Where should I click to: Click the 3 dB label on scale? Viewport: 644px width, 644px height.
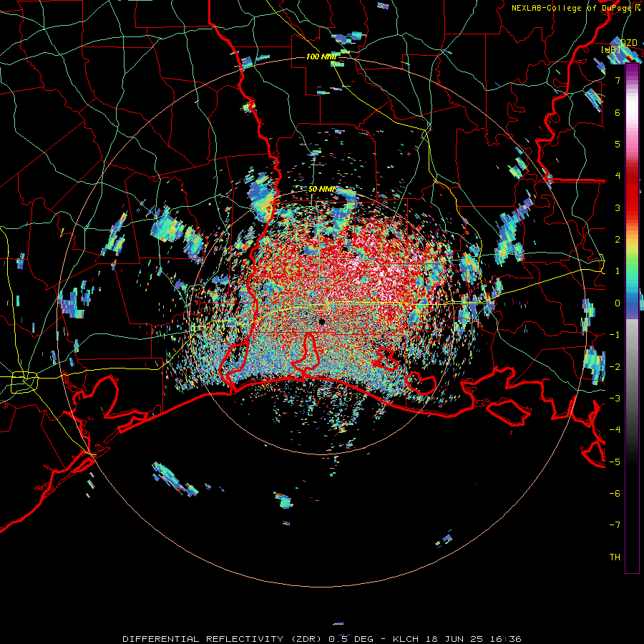click(x=618, y=208)
